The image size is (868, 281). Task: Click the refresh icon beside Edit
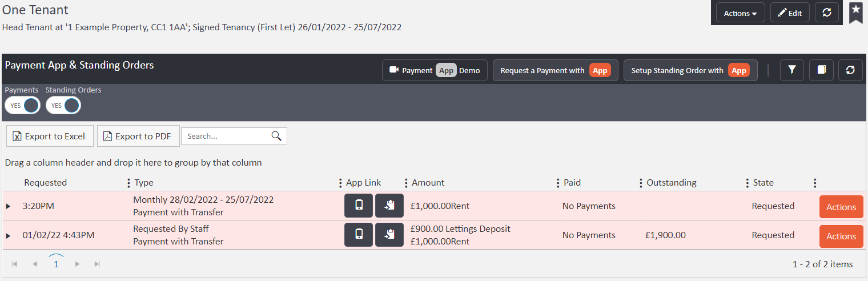click(x=826, y=13)
